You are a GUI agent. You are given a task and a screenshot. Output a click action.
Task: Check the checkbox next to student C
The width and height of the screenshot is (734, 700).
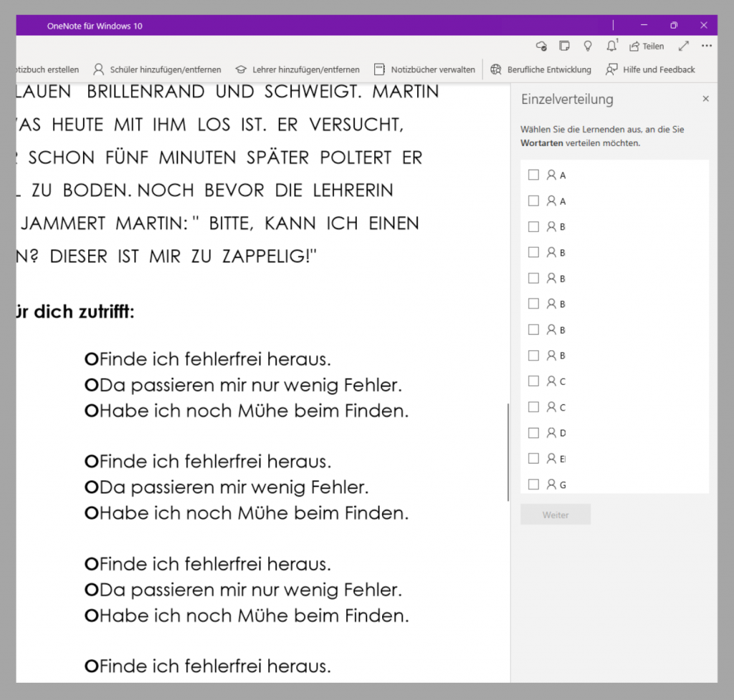tap(533, 380)
